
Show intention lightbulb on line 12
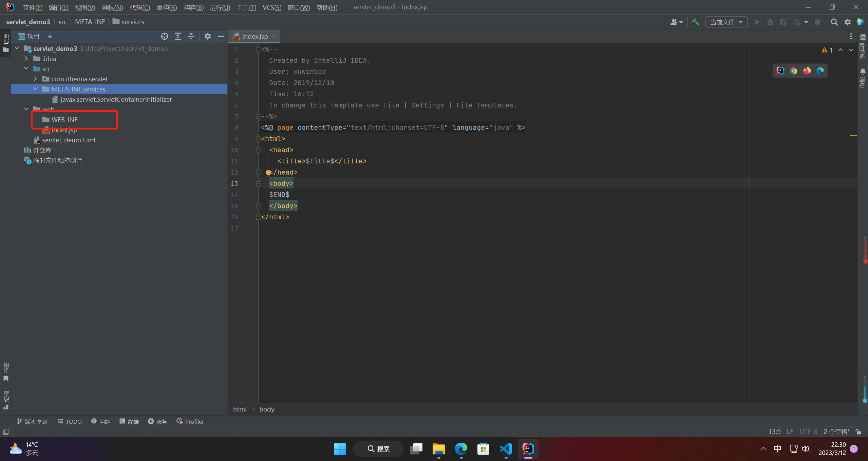[268, 173]
